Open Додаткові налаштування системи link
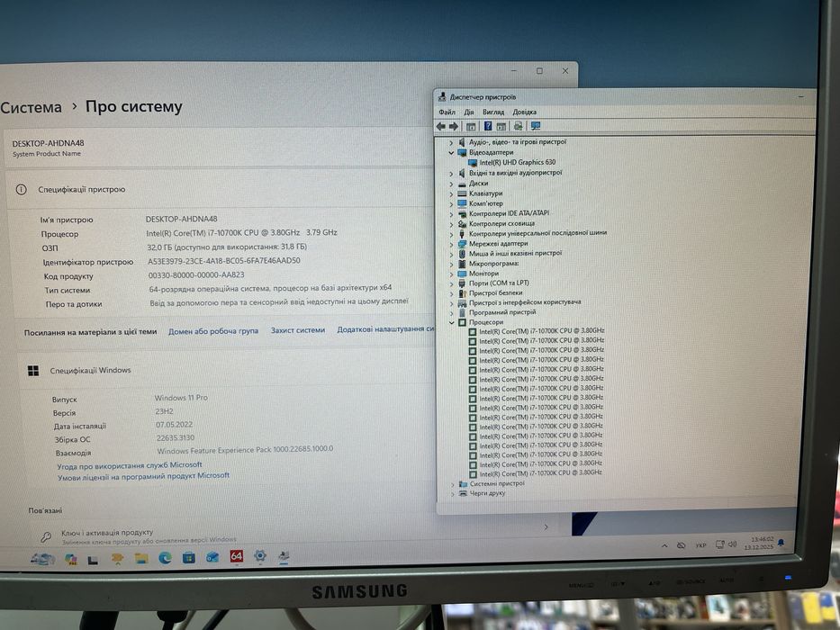This screenshot has width=840, height=630. 385,328
